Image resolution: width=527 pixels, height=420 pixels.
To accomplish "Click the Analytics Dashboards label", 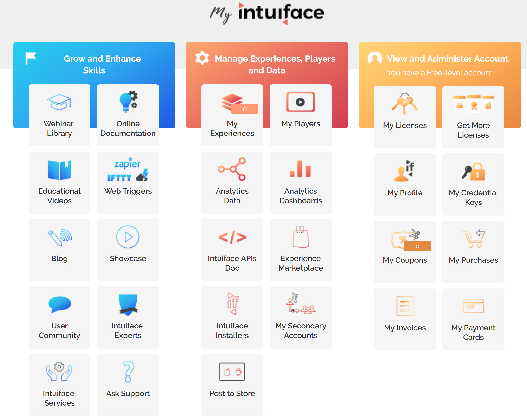I will point(300,196).
